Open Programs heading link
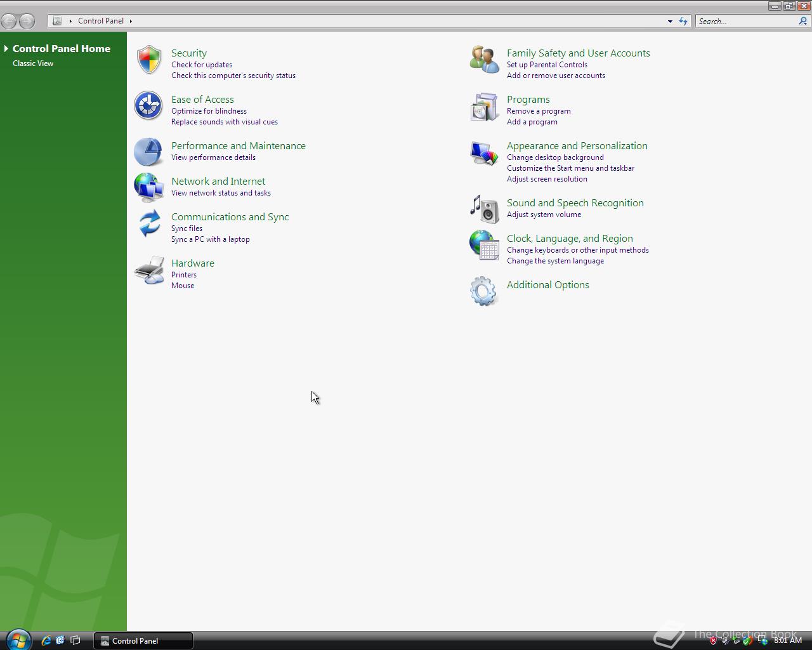 (x=528, y=100)
